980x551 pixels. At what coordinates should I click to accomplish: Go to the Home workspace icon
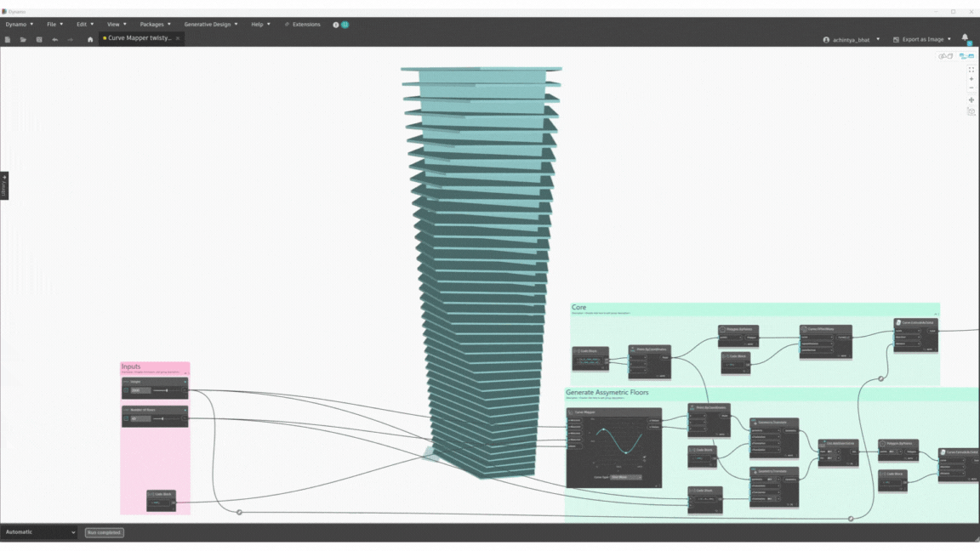90,39
